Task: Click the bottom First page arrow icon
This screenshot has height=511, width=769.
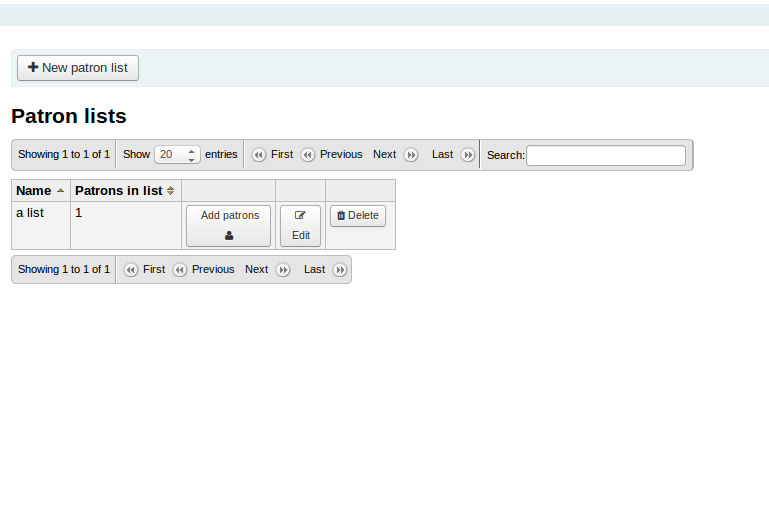Action: 131,270
